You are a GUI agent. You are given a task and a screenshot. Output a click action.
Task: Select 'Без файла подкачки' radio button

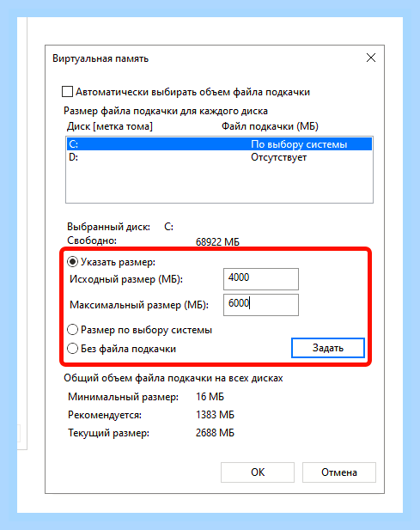tap(73, 348)
